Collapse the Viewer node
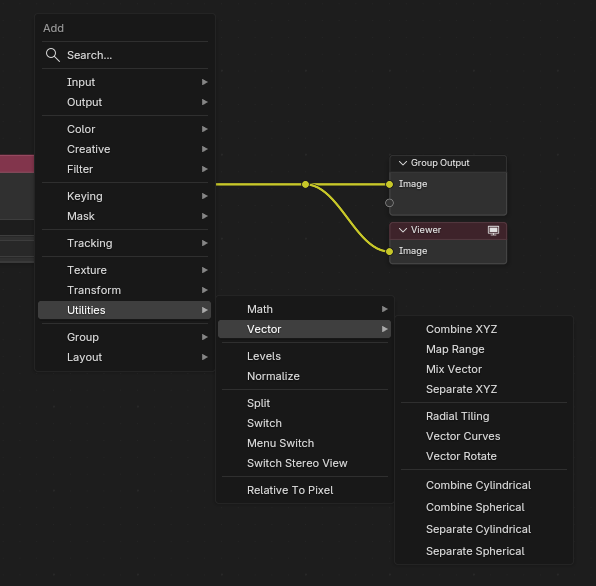Image resolution: width=596 pixels, height=586 pixels. click(403, 230)
